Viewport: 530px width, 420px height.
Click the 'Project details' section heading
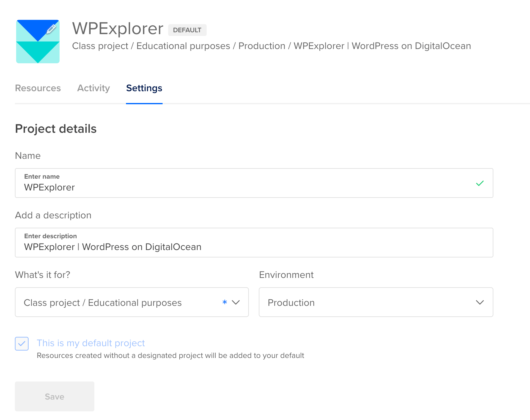56,129
